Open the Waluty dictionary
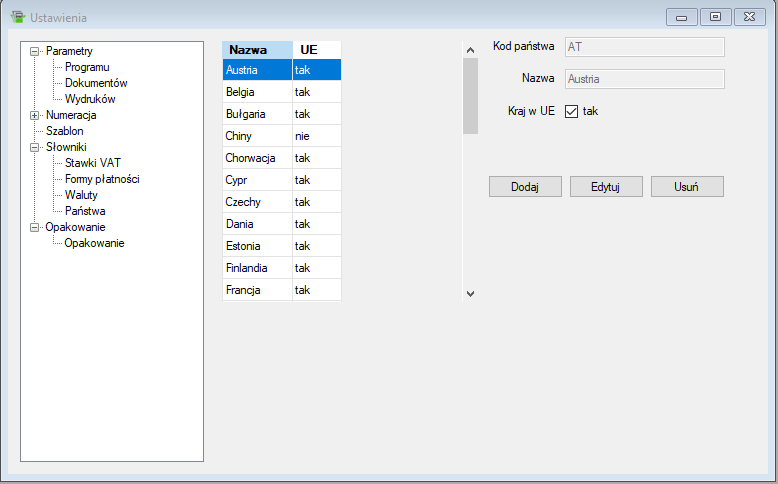The height and width of the screenshot is (484, 778). pos(81,195)
